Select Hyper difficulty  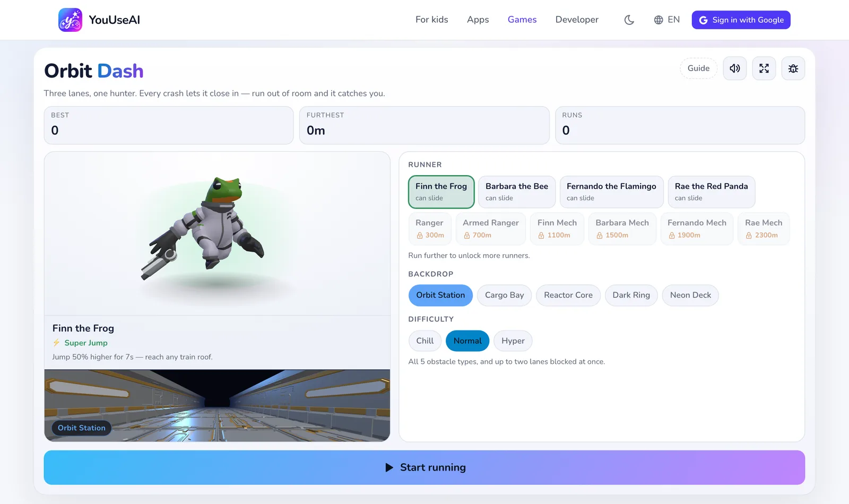pyautogui.click(x=513, y=341)
